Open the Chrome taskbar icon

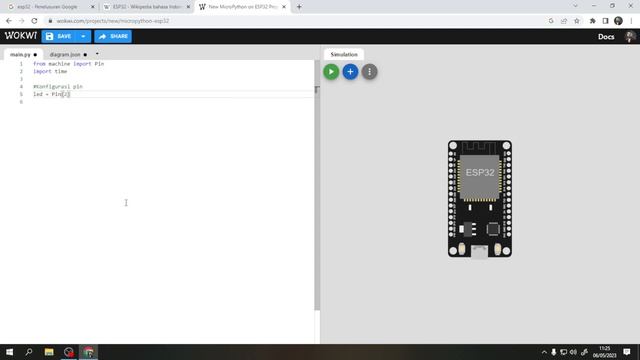point(89,352)
